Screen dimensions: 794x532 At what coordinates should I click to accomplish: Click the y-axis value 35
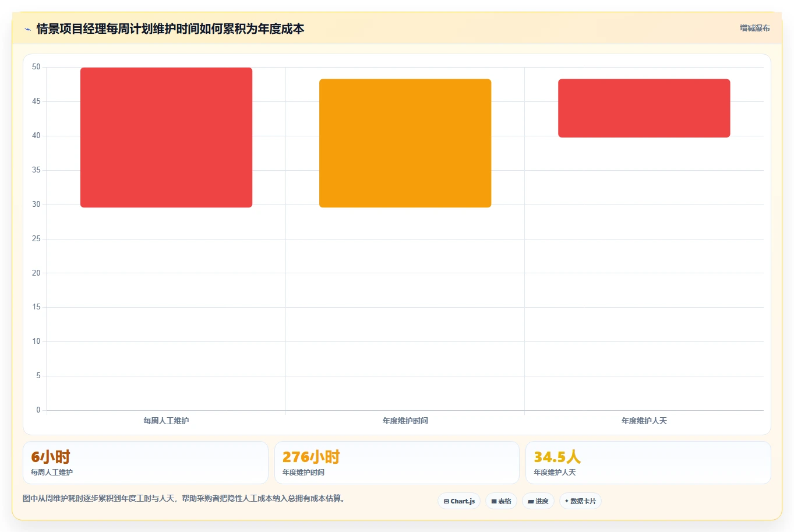point(36,170)
